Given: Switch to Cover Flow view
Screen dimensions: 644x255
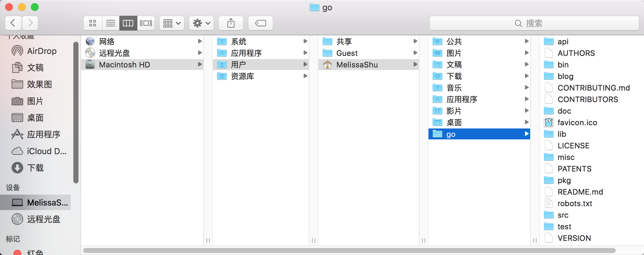Looking at the screenshot, I should 146,23.
